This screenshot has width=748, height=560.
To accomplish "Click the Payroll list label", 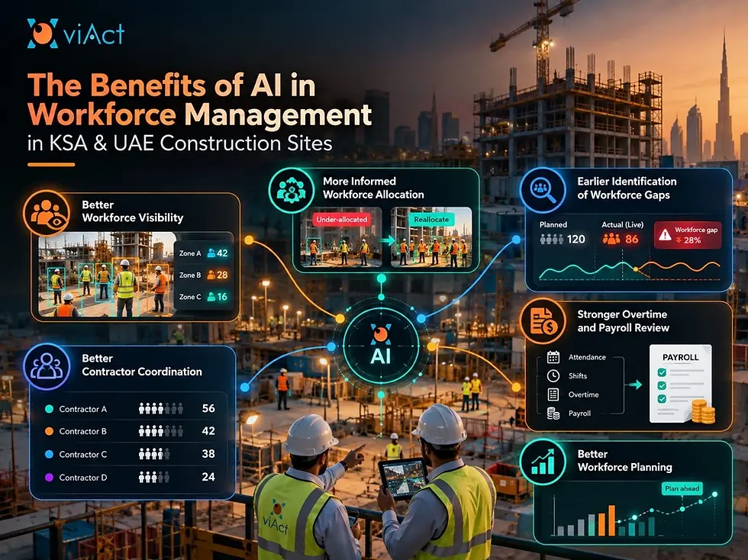I will click(x=579, y=413).
